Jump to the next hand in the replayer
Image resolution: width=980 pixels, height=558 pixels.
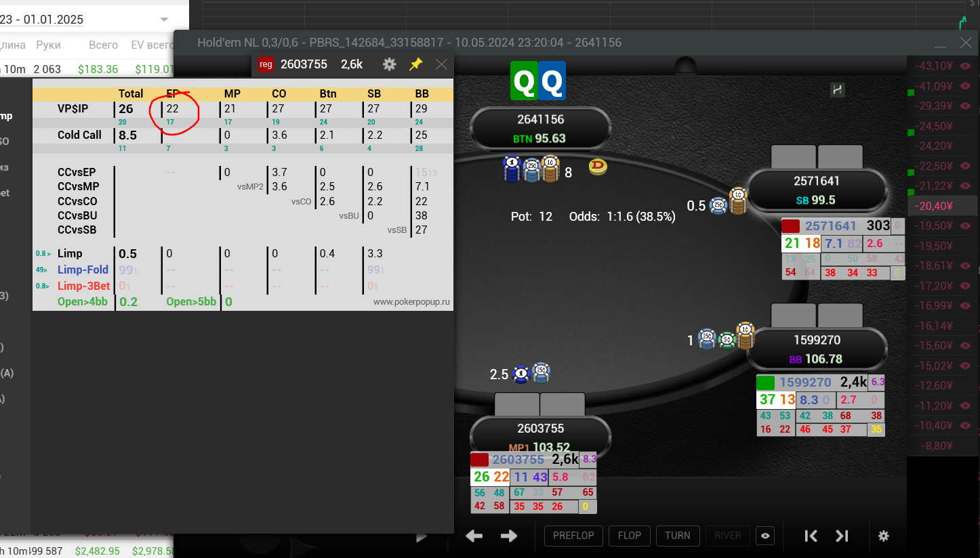tap(842, 536)
